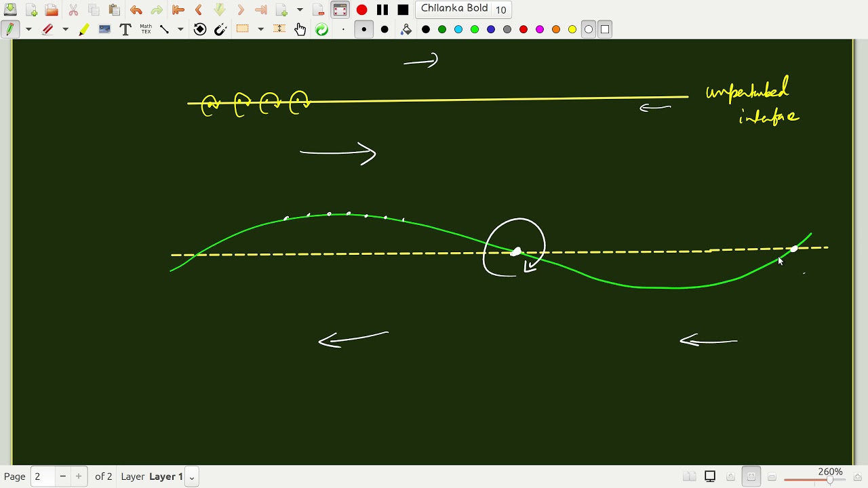The width and height of the screenshot is (868, 488).
Task: Stop audio recording
Action: 403,9
